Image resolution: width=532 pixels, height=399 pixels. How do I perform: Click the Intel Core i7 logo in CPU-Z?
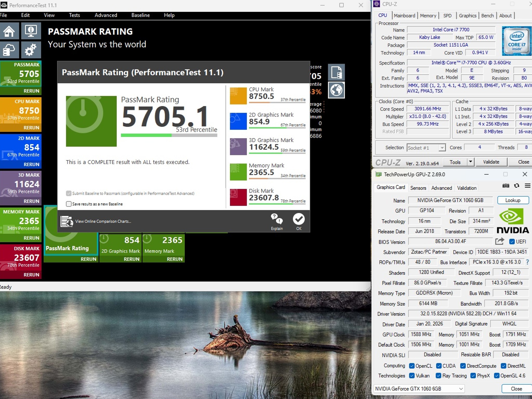[516, 41]
